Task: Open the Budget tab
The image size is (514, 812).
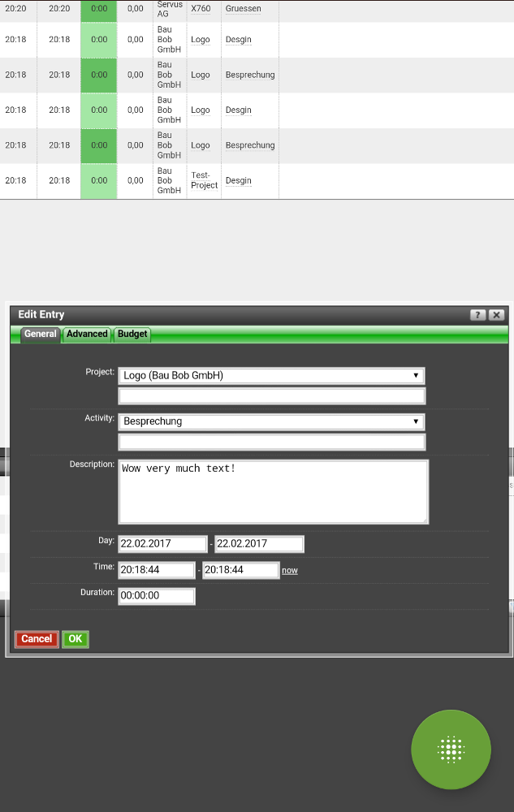Action: [x=132, y=335]
